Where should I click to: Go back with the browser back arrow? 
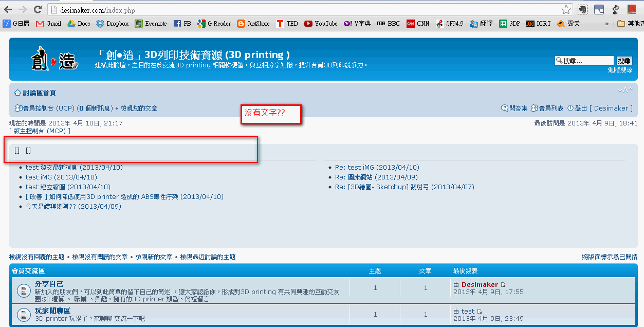(x=8, y=9)
